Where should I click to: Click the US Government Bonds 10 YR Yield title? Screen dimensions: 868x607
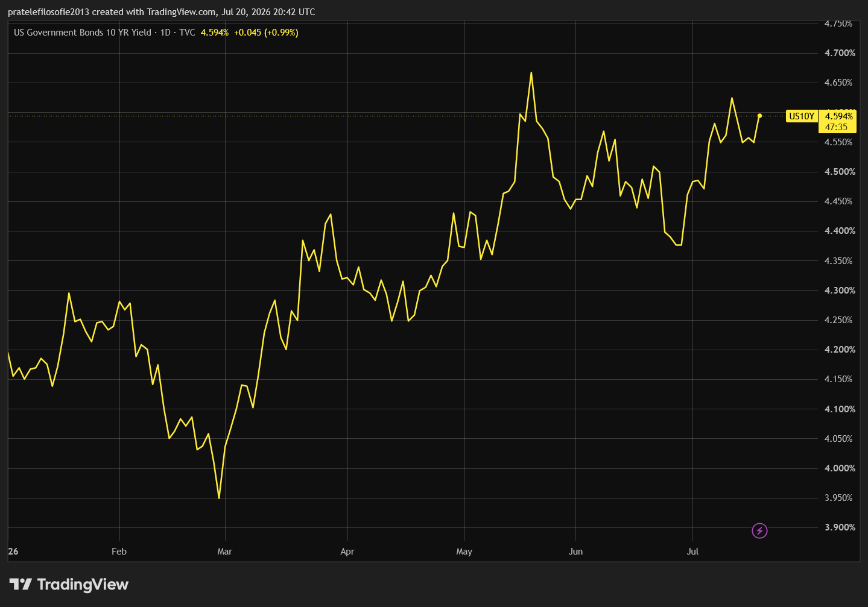click(83, 33)
